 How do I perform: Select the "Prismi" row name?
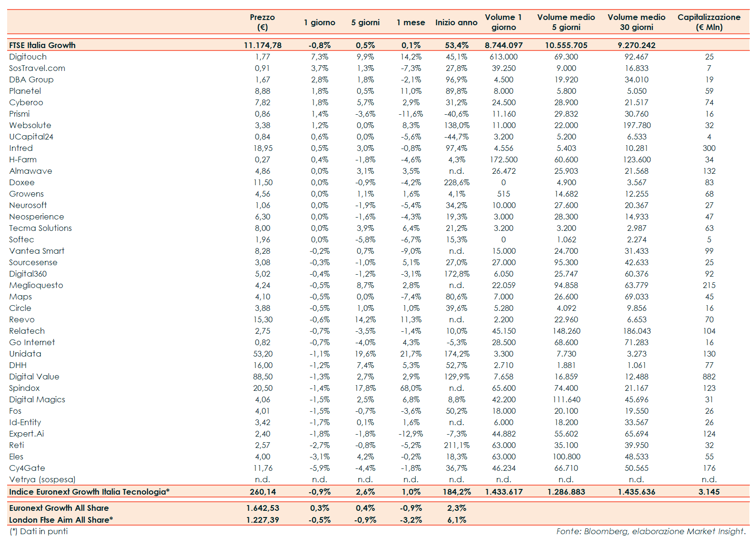coord(20,114)
